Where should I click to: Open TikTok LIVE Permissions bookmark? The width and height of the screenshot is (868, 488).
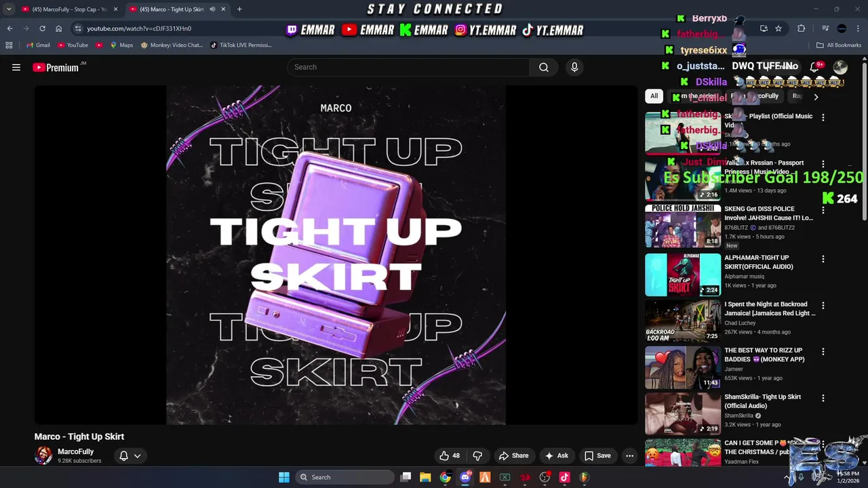coord(241,45)
